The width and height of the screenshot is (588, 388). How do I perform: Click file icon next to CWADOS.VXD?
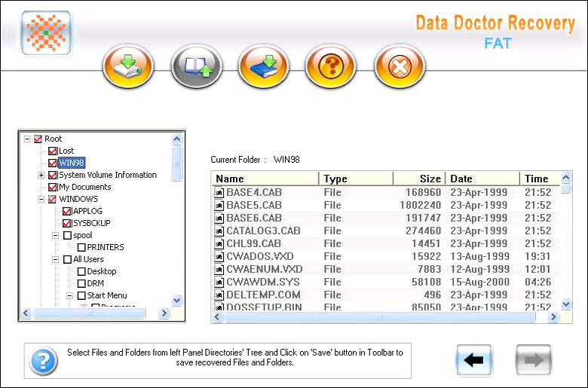219,257
